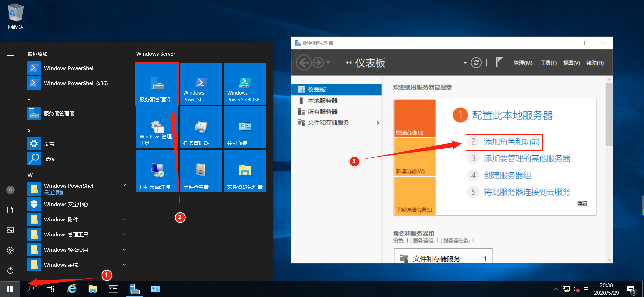The width and height of the screenshot is (644, 297).
Task: Switch to Server Manager taskbar icon
Action: [135, 289]
